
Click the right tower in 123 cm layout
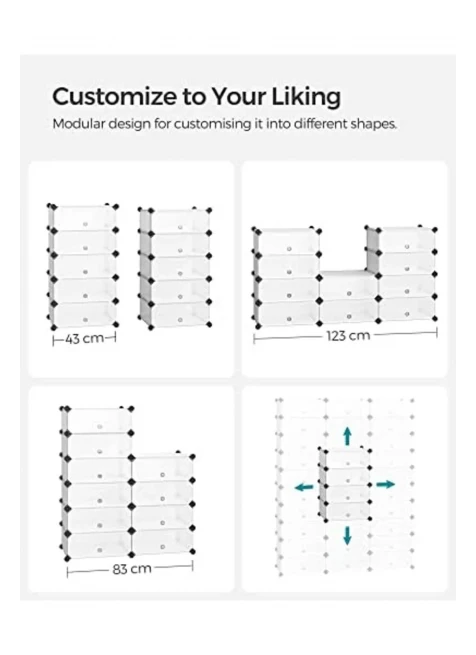click(402, 275)
